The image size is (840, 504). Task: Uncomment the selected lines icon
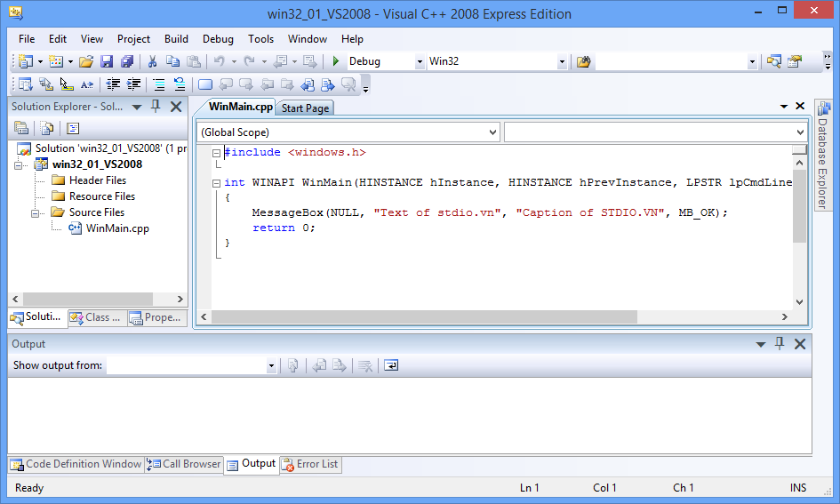coord(180,84)
